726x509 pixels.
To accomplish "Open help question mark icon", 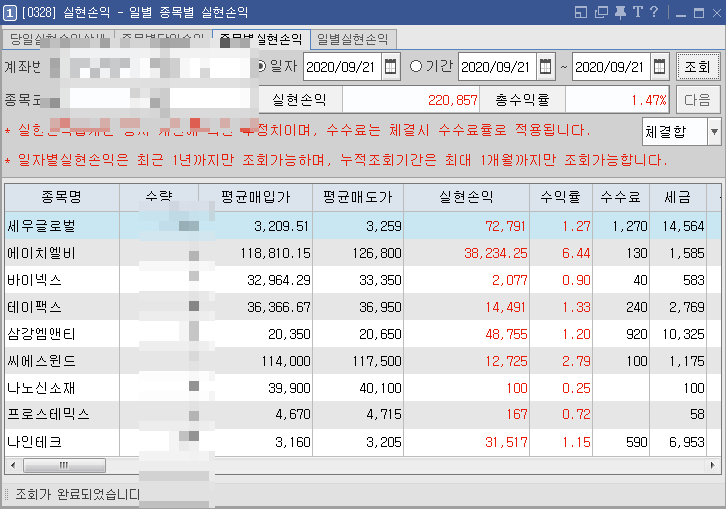I will [x=654, y=12].
